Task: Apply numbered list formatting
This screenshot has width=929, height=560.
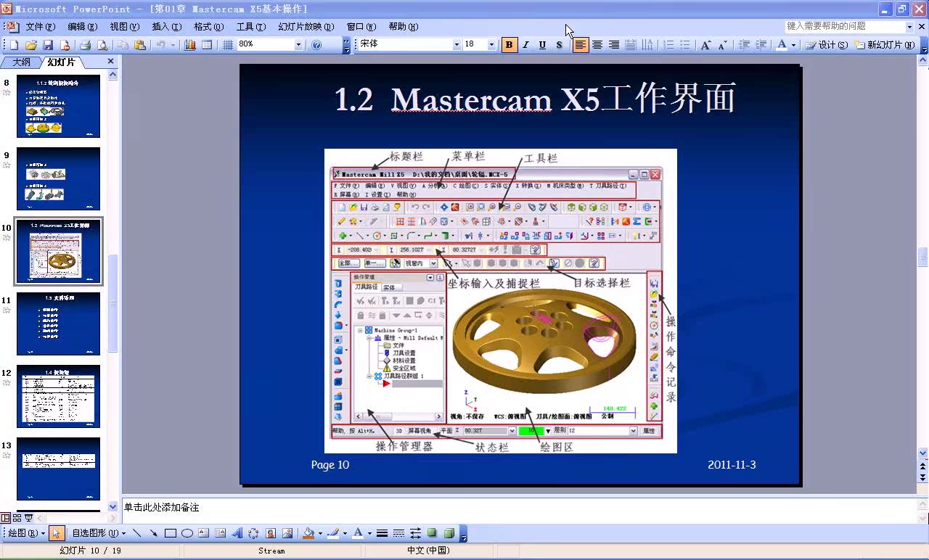Action: [668, 45]
